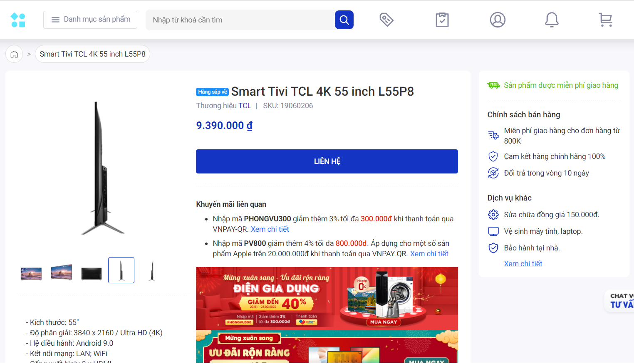Expand the Danh mục sản phẩm menu

(90, 20)
